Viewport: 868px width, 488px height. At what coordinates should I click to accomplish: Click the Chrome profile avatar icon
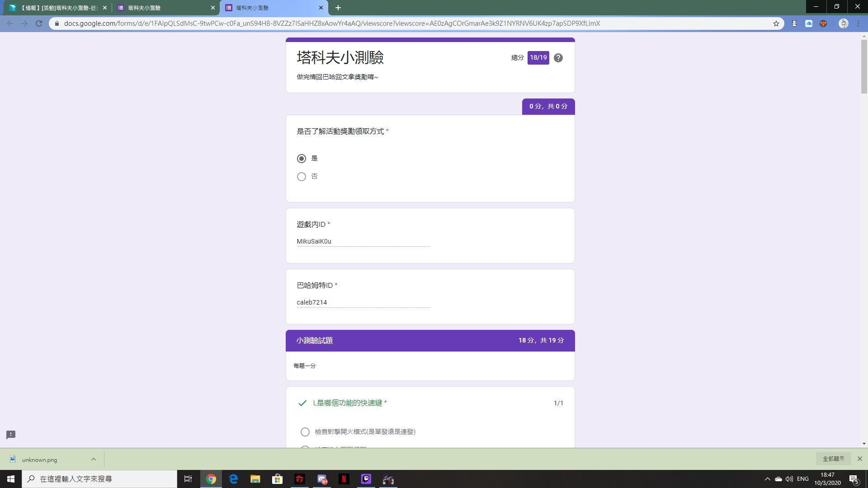pos(844,23)
